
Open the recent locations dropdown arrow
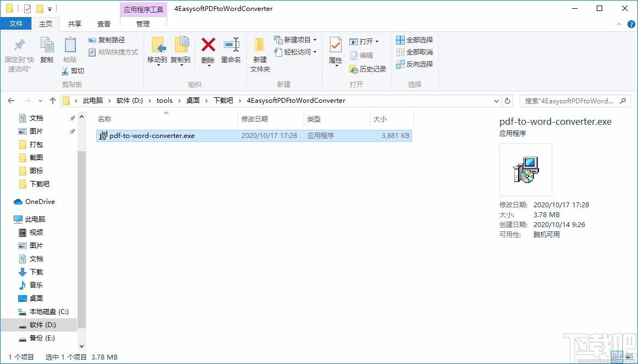40,101
